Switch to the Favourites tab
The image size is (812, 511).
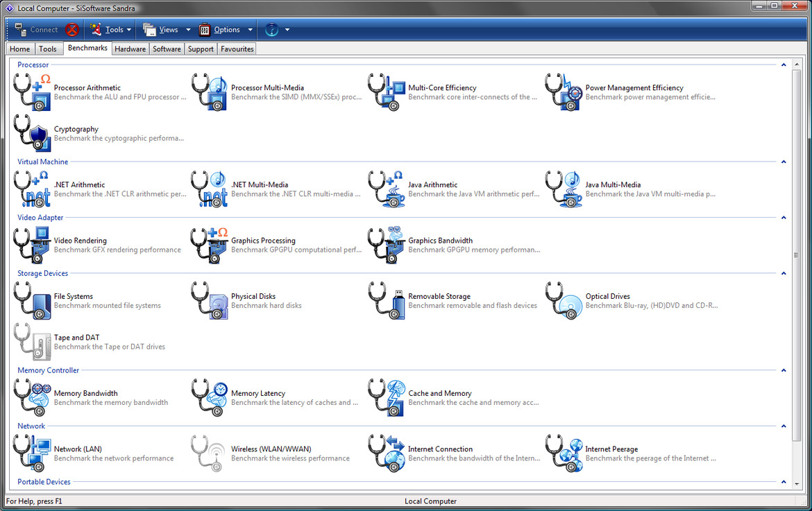[x=237, y=49]
